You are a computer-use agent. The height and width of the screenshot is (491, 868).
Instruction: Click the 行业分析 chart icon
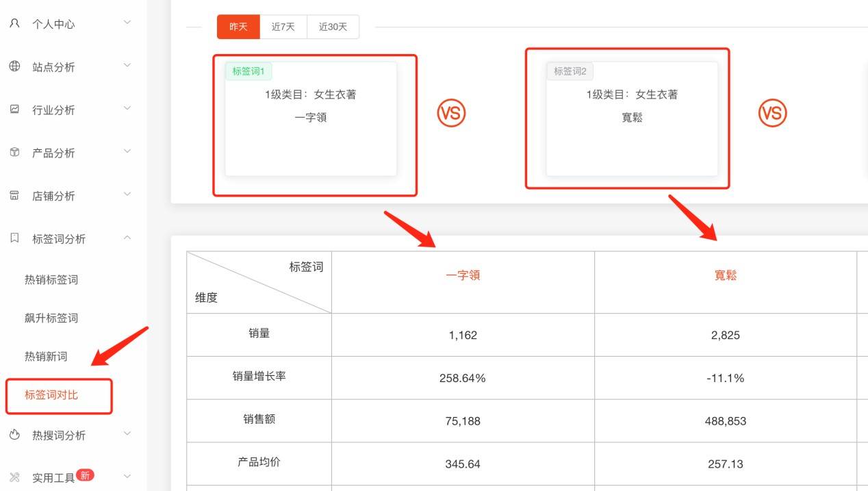click(x=14, y=109)
